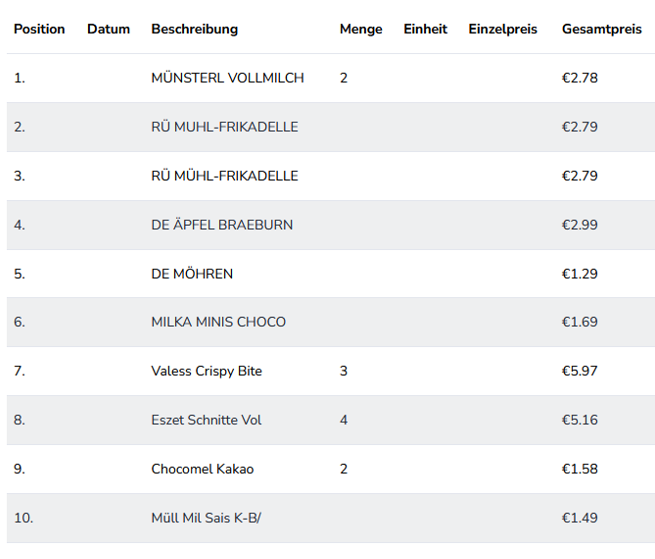Select the €2.99 price value

tap(579, 225)
